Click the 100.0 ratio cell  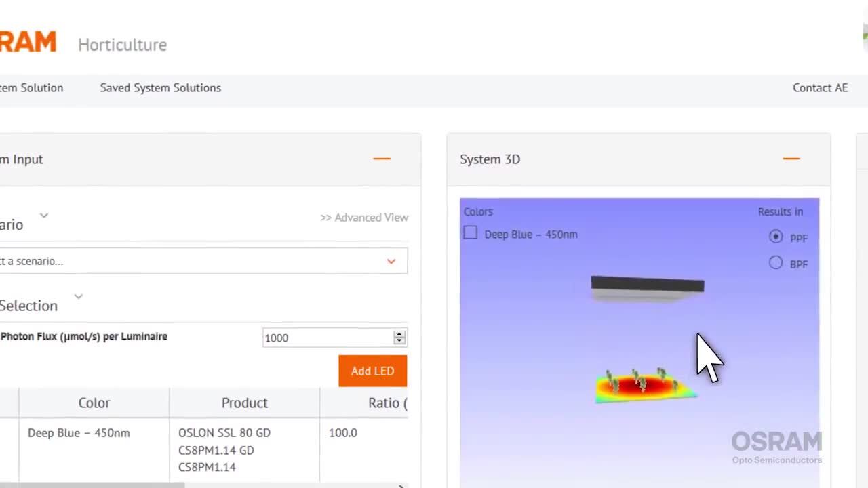[364, 450]
